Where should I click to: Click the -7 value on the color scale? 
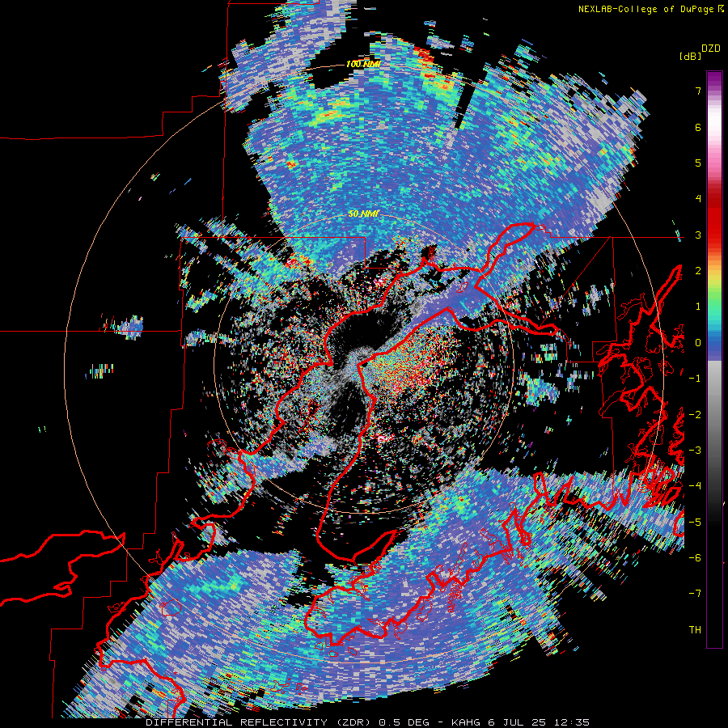[695, 594]
